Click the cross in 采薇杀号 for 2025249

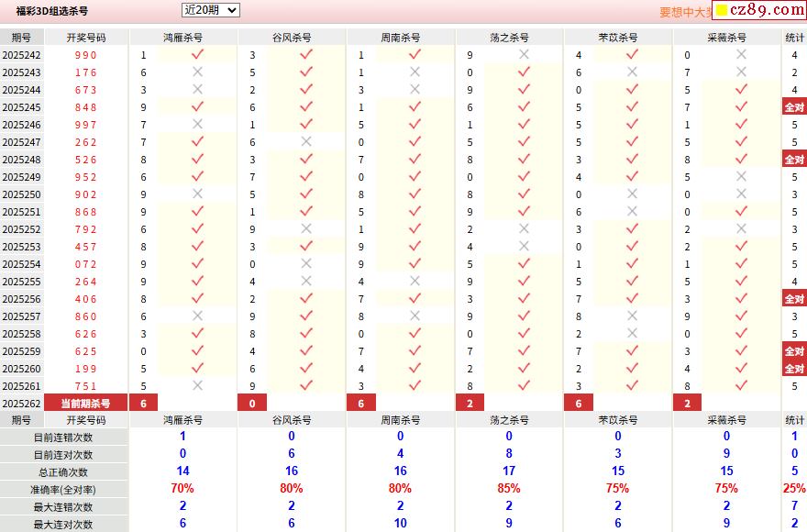(741, 176)
